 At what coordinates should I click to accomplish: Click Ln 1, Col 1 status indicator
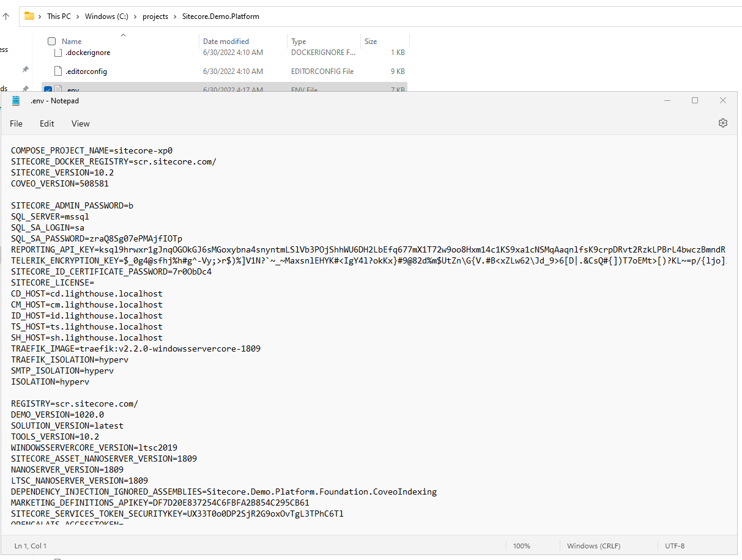click(x=31, y=545)
